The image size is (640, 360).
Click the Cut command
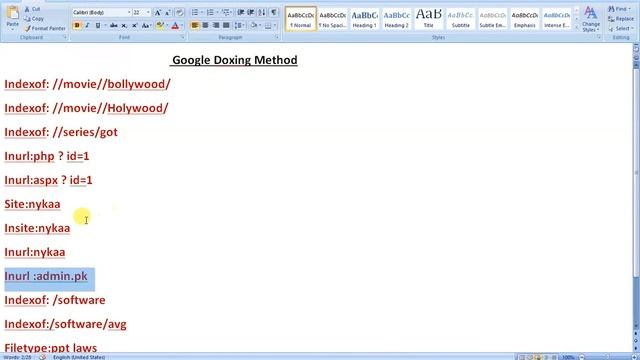click(32, 9)
